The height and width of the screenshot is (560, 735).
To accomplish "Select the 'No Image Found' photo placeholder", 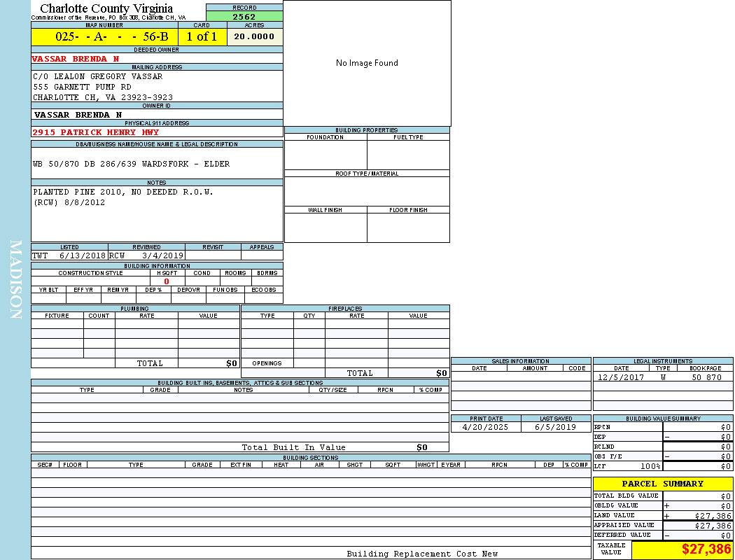I will point(367,63).
